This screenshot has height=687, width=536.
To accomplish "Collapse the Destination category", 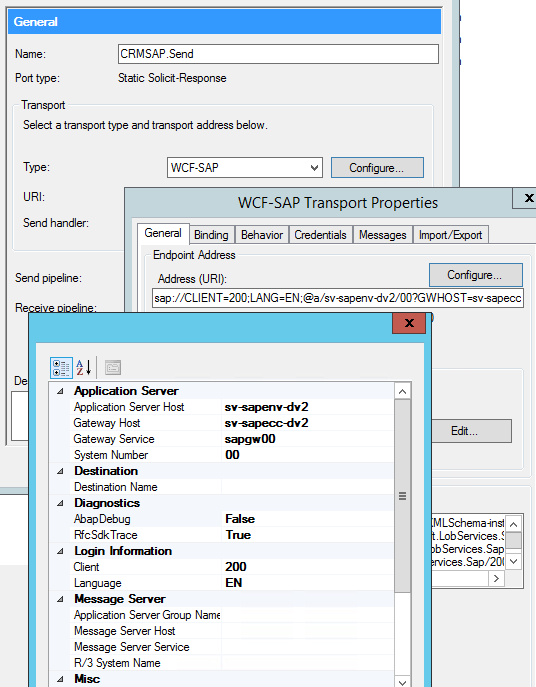I will [60, 471].
